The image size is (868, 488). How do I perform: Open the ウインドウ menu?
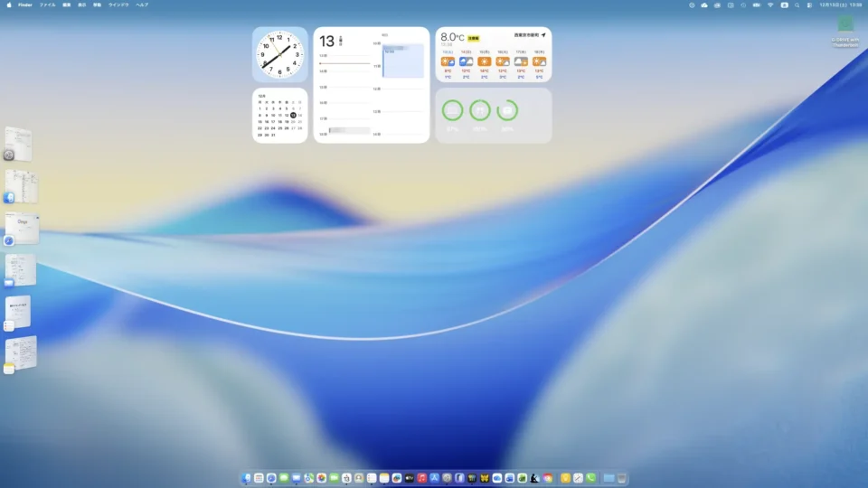118,5
